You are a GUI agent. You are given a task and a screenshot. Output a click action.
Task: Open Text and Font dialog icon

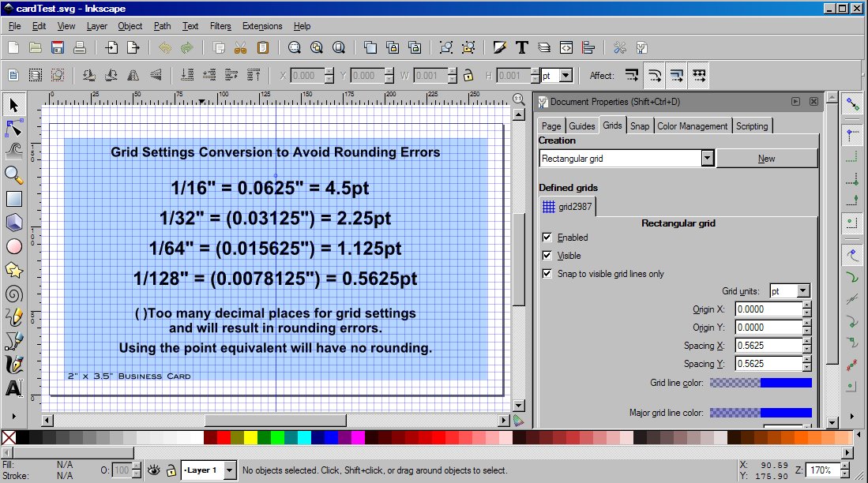tap(521, 47)
